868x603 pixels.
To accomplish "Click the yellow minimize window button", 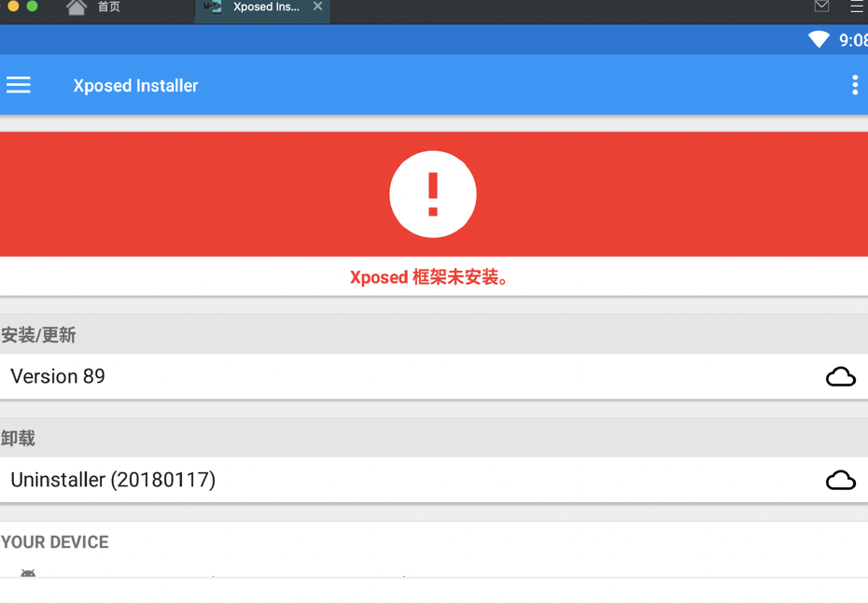I will point(13,6).
